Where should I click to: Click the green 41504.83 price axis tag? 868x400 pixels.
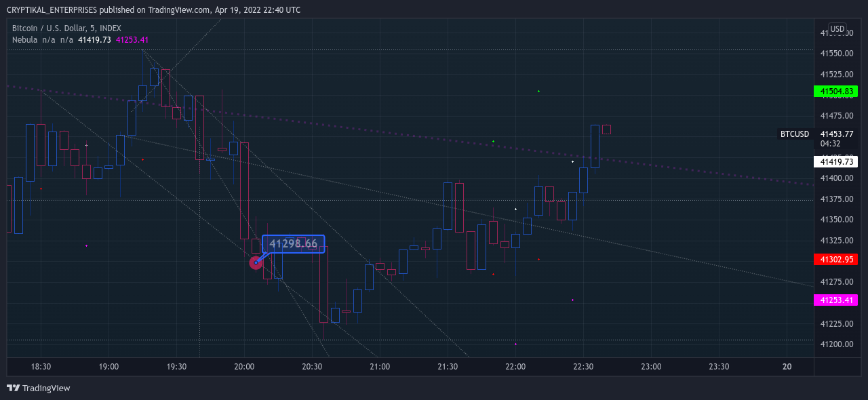pos(835,92)
